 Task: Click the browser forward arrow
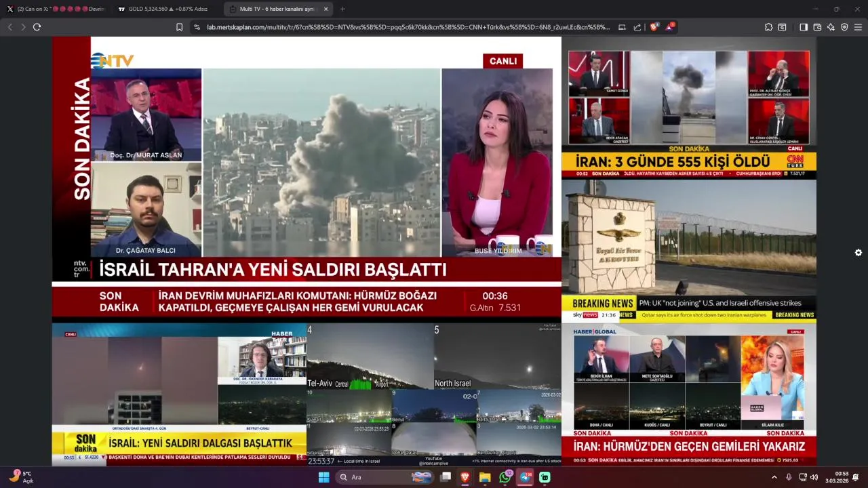click(23, 27)
